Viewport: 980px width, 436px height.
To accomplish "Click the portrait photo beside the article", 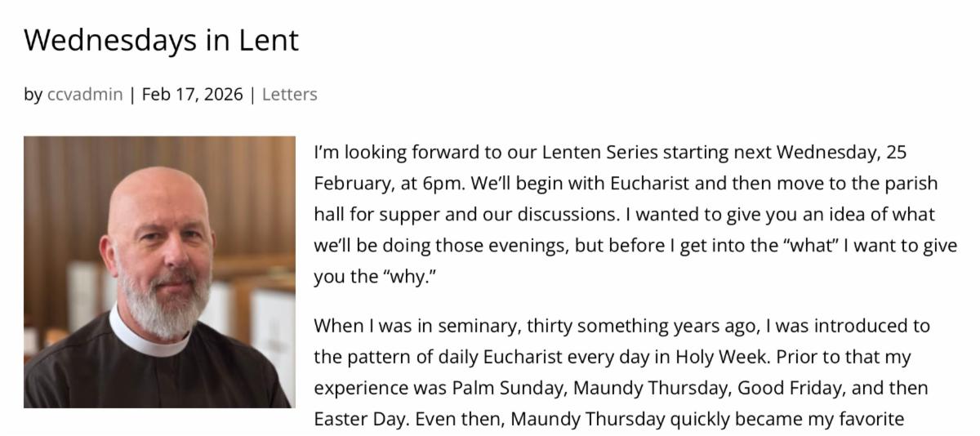I will (159, 272).
